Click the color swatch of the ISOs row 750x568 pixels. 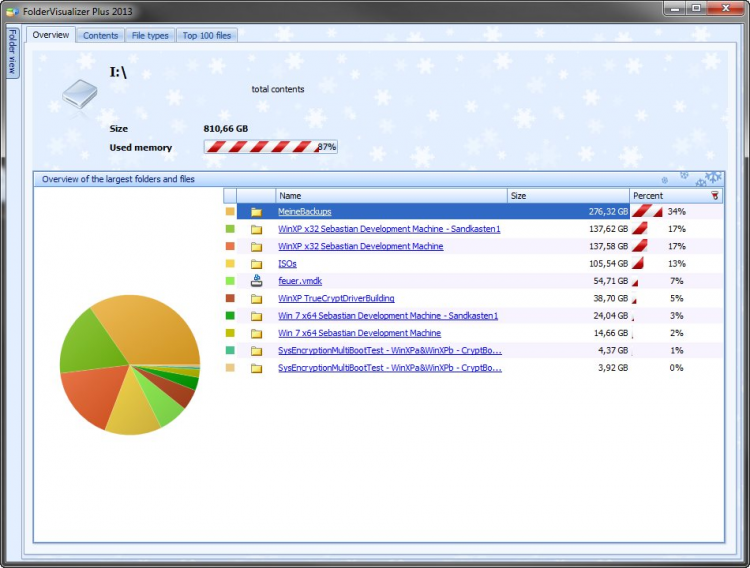(230, 263)
